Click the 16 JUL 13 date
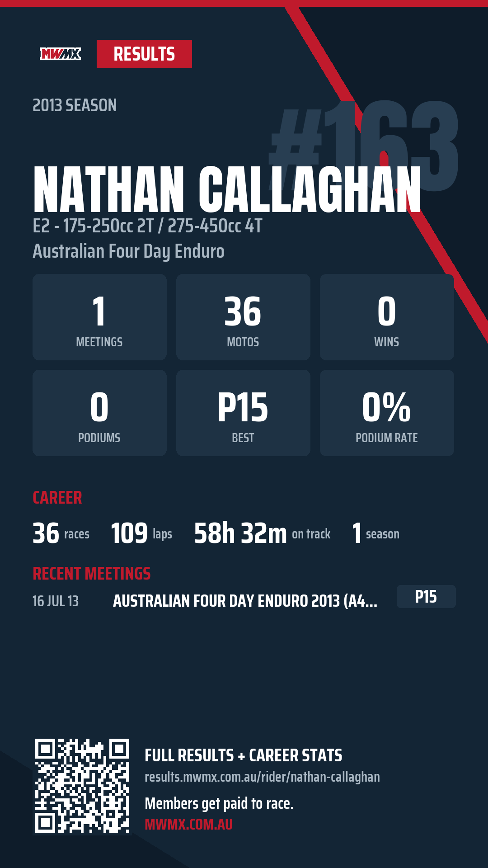Screen dimensions: 488x868 click(x=56, y=601)
